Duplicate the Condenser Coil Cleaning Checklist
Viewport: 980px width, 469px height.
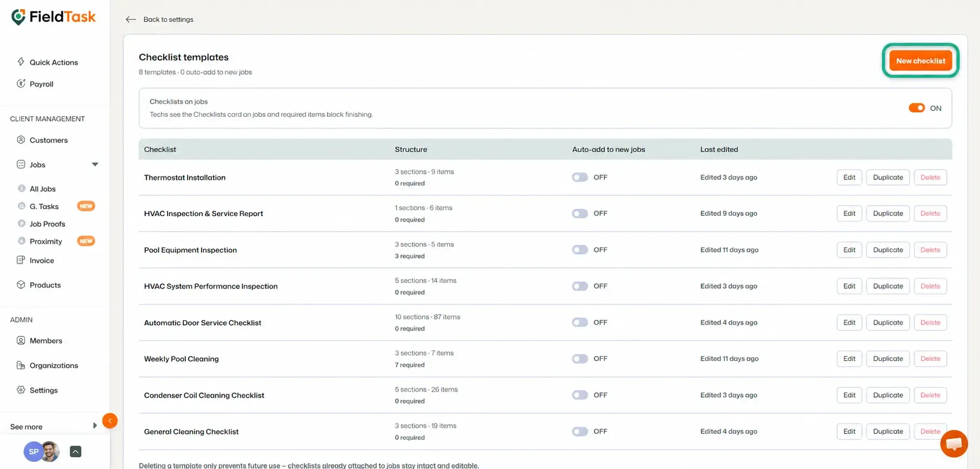[x=888, y=395]
